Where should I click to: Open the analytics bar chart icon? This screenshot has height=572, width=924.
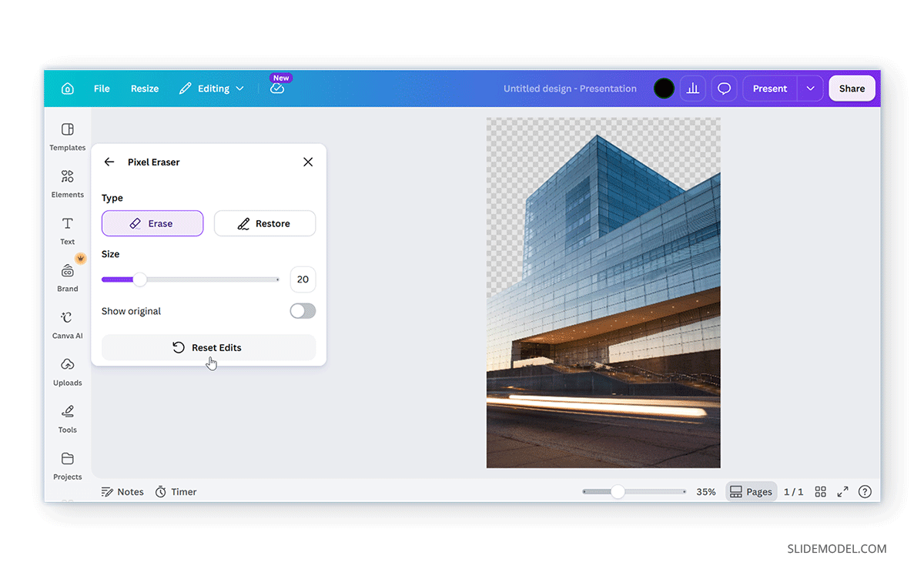(x=693, y=89)
